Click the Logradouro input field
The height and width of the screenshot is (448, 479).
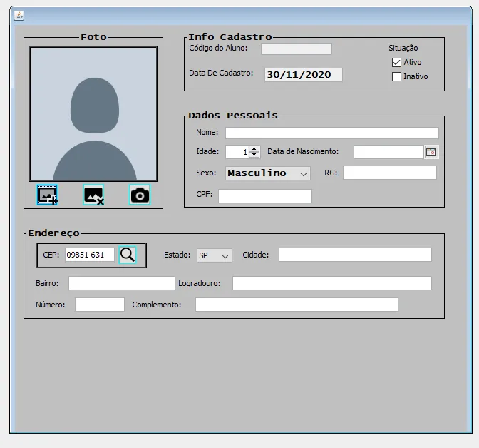[332, 283]
